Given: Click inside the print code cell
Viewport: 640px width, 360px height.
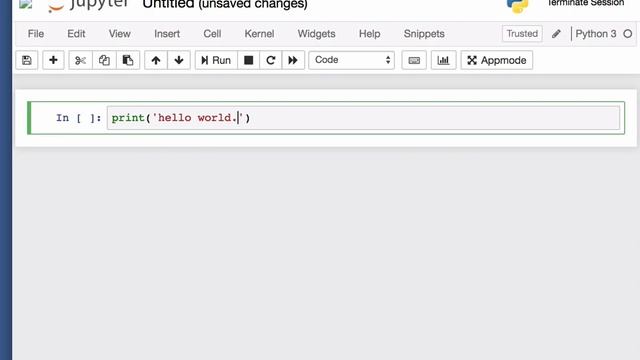Looking at the screenshot, I should click(363, 118).
